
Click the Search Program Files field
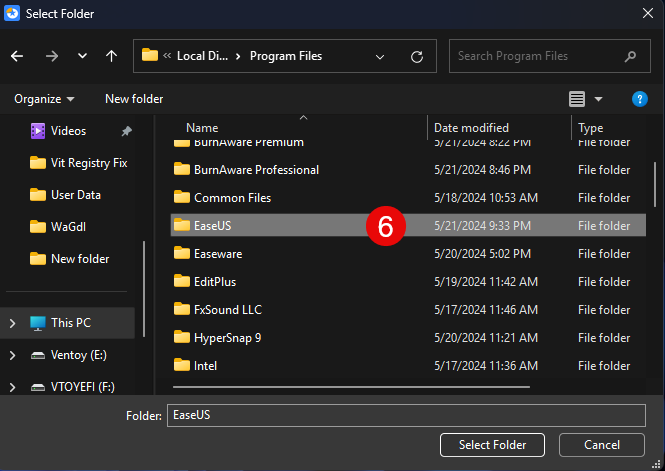pyautogui.click(x=549, y=56)
